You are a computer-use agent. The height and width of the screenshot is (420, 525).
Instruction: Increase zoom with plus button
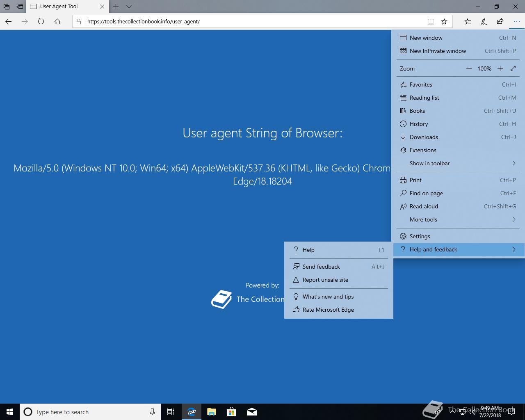(x=500, y=68)
